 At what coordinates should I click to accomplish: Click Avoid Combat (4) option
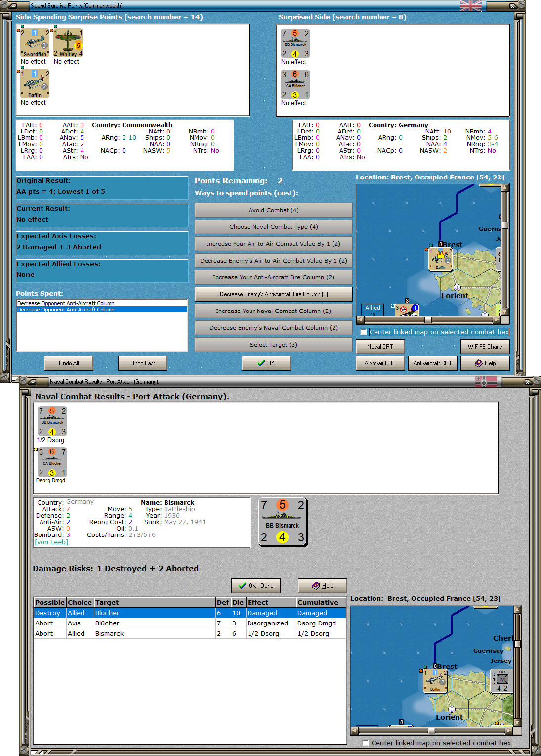[273, 210]
